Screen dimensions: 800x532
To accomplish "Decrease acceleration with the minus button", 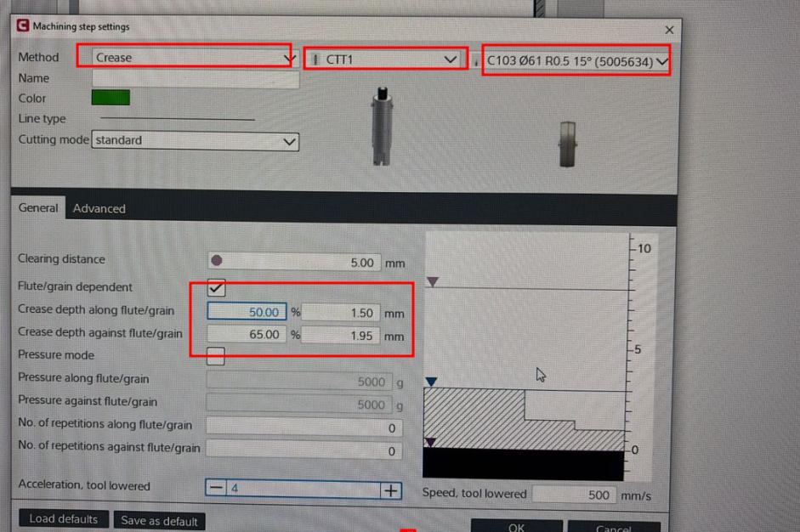I will tap(216, 488).
